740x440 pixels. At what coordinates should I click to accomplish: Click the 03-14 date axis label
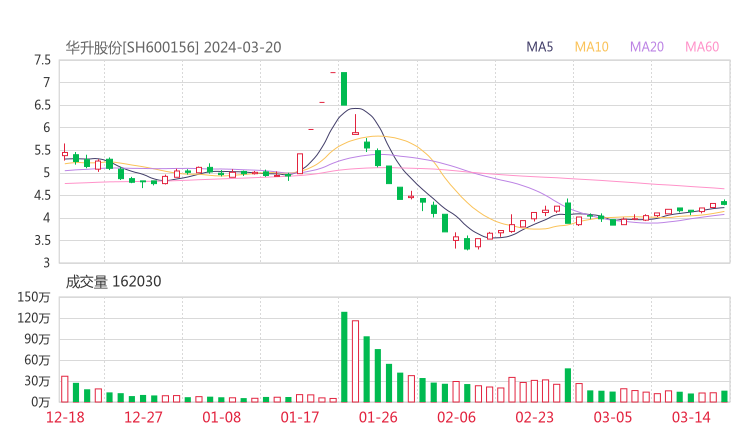(x=691, y=417)
